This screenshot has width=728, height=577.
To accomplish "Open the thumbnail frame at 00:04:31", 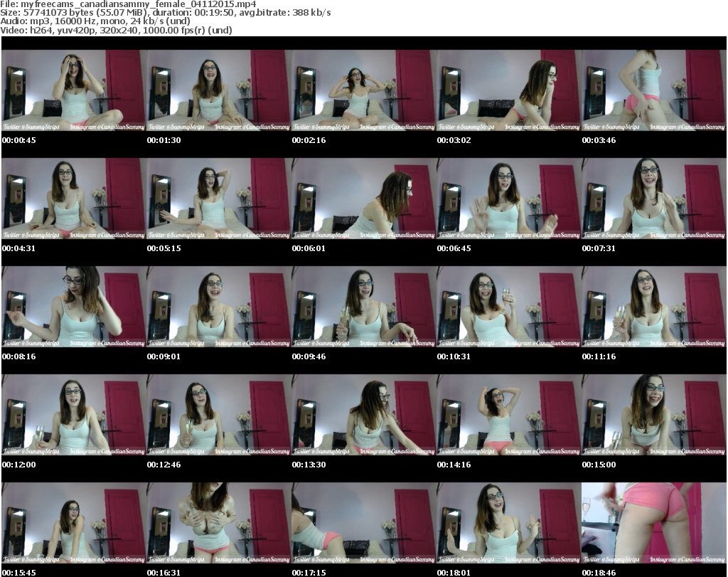I will (74, 198).
